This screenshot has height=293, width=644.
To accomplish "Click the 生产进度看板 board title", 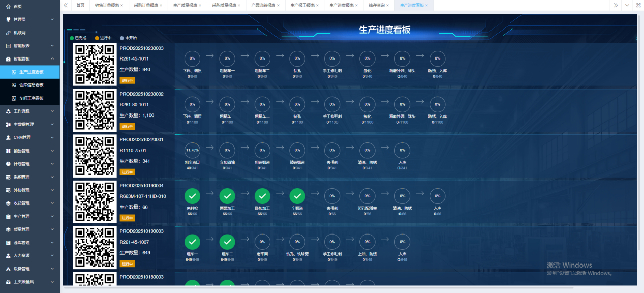I will [x=385, y=30].
